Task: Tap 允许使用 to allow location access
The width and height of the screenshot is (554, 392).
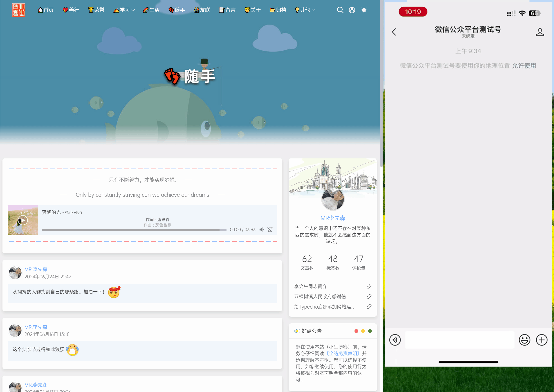Action: [524, 66]
